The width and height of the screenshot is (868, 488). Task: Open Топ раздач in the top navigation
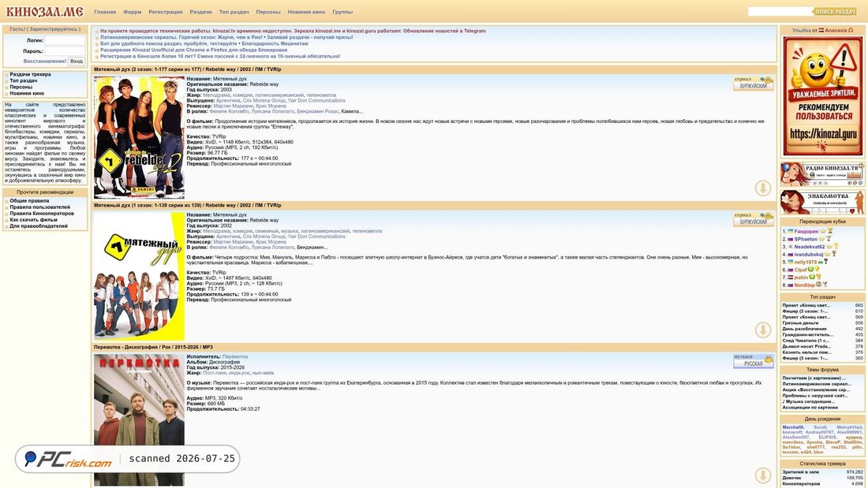[234, 12]
